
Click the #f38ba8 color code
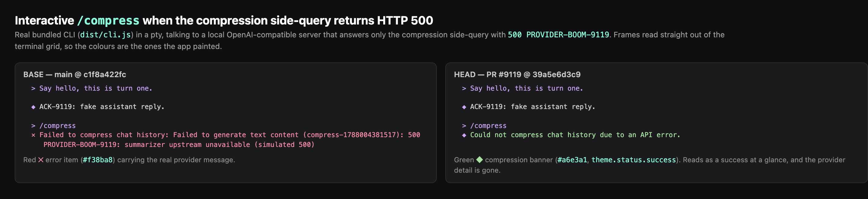click(x=98, y=160)
